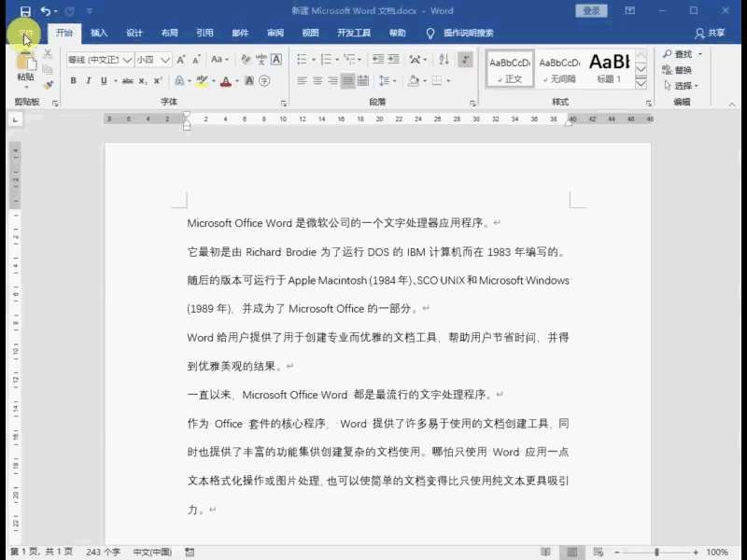Click the Sort A-Z icon

[444, 59]
